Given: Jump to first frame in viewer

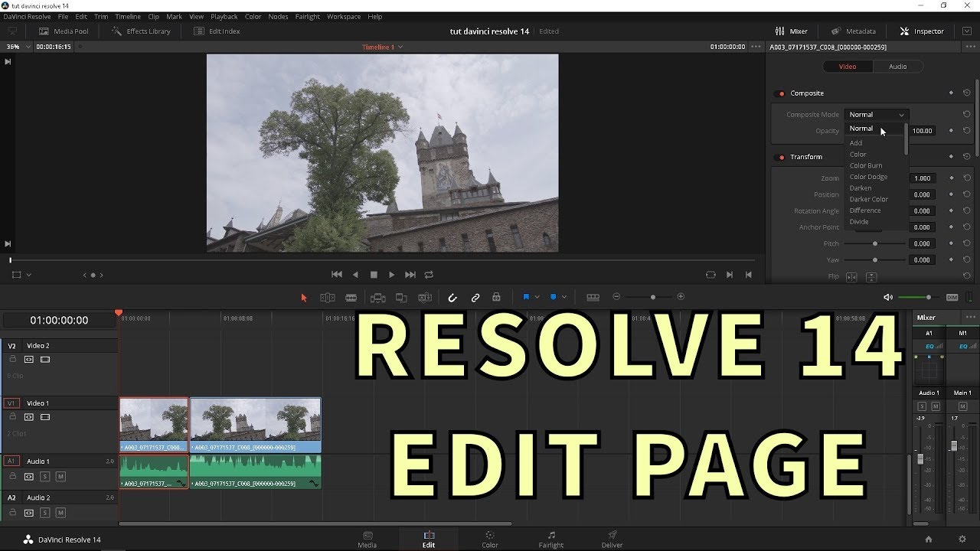Looking at the screenshot, I should coord(337,274).
